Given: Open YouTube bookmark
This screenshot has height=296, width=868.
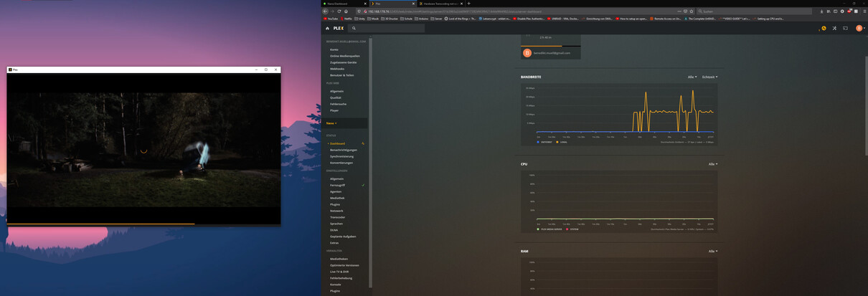Looking at the screenshot, I should pyautogui.click(x=332, y=19).
